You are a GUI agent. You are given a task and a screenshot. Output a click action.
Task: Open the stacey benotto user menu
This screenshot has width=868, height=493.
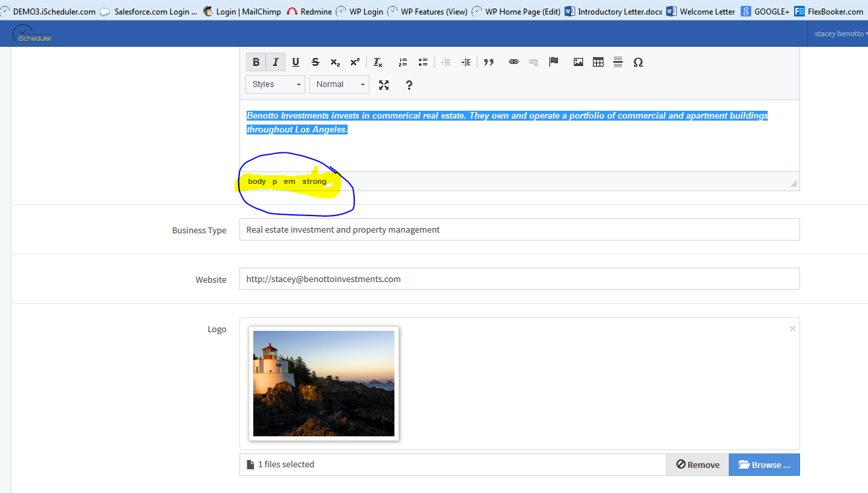(841, 34)
